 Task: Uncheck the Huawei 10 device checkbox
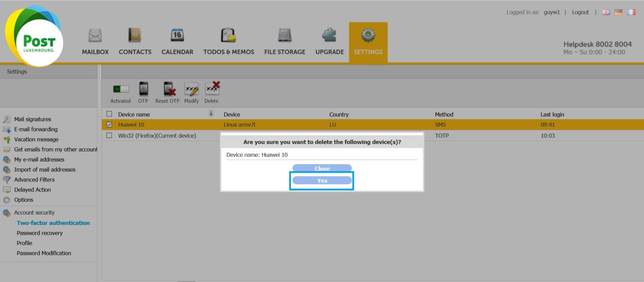pos(109,124)
